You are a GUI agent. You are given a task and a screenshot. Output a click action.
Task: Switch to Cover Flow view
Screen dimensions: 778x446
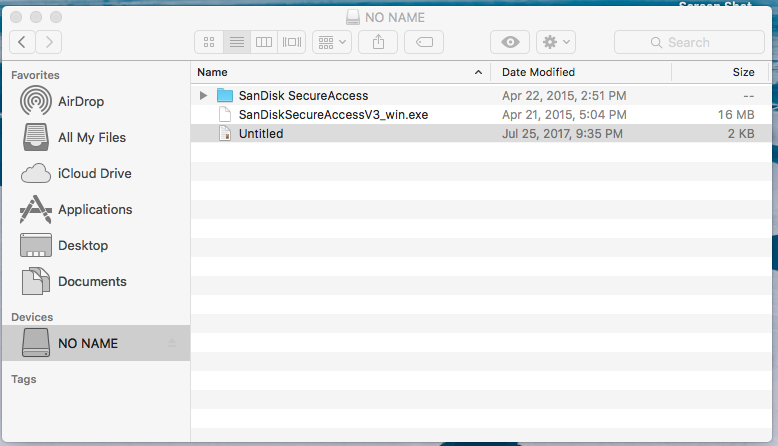(x=292, y=42)
